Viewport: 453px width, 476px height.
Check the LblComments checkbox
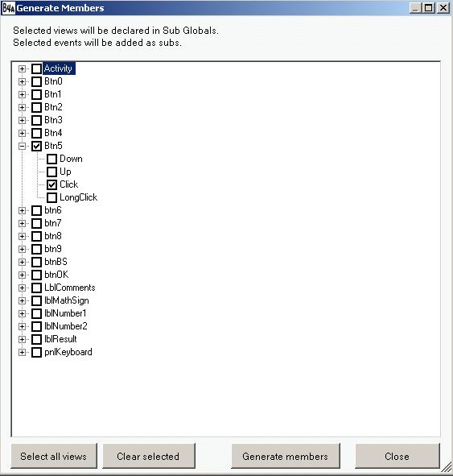click(x=37, y=288)
